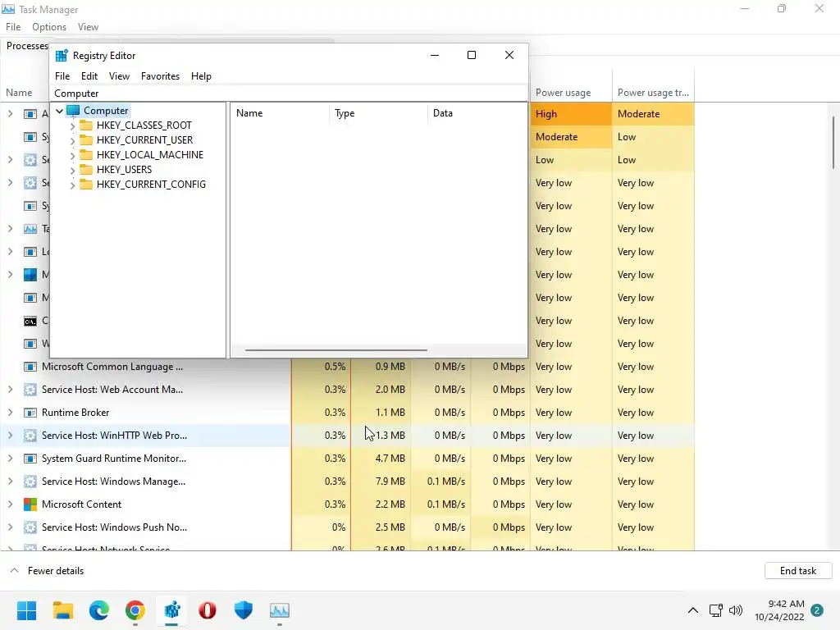Viewport: 840px width, 630px height.
Task: Open Windows Security shield taskbar icon
Action: [x=243, y=610]
